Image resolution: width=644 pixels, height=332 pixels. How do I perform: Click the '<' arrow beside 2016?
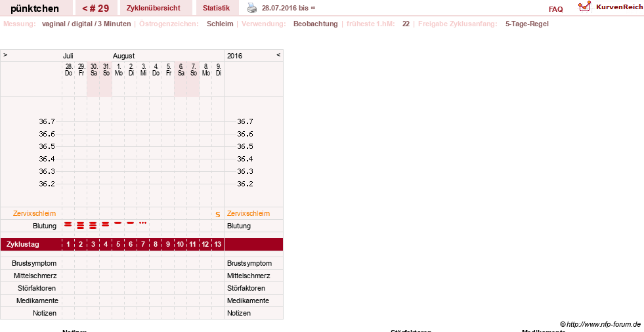click(x=278, y=54)
